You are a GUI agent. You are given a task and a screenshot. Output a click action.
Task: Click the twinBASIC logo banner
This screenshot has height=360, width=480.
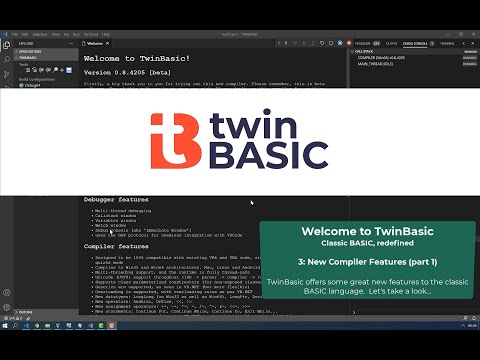240,141
